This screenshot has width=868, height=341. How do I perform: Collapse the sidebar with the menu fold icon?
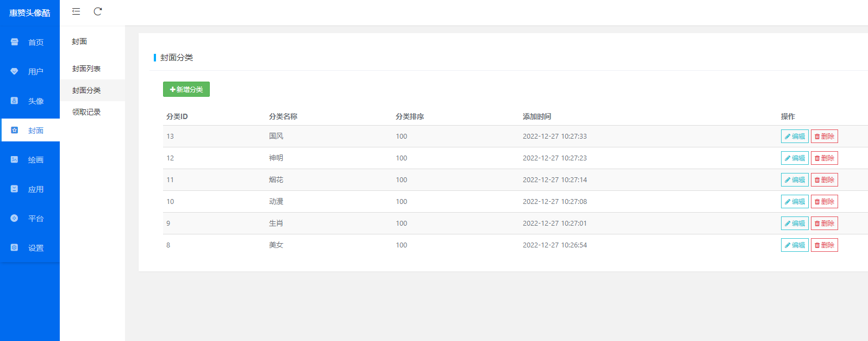point(76,11)
